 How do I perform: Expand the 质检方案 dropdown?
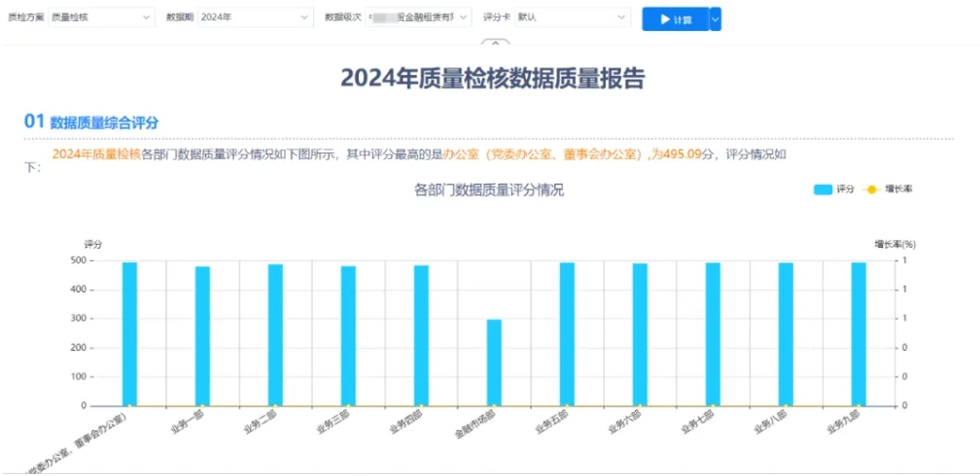tap(101, 17)
